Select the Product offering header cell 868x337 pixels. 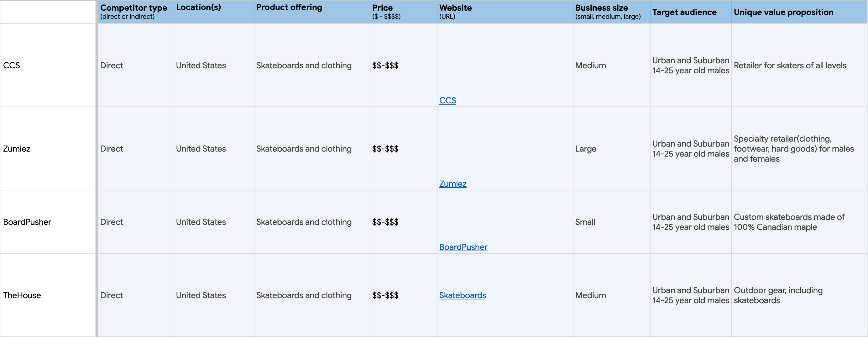point(312,12)
